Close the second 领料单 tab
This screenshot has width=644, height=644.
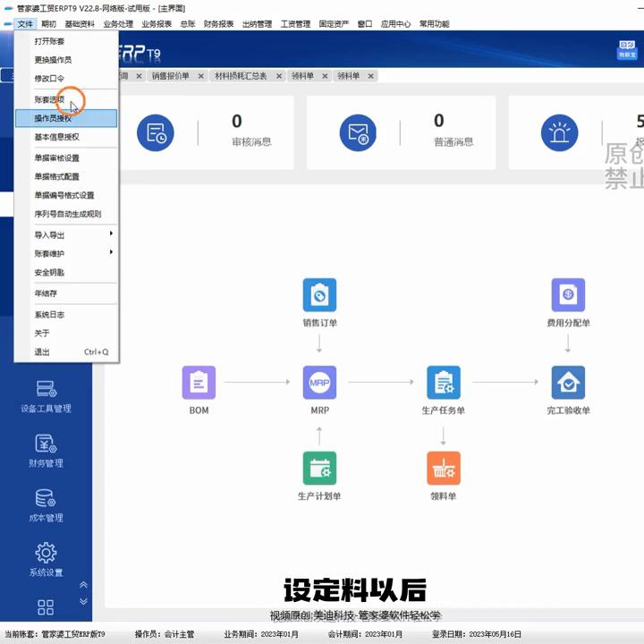pos(371,76)
